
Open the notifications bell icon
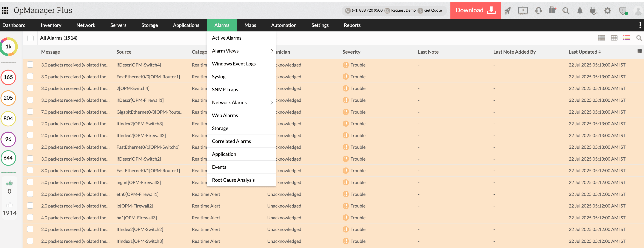pos(580,11)
